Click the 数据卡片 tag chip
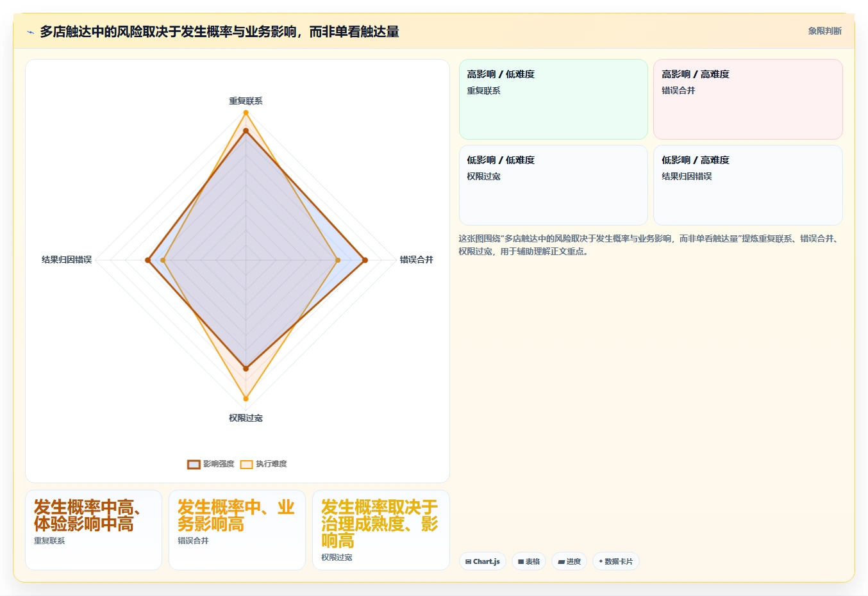 tap(616, 561)
